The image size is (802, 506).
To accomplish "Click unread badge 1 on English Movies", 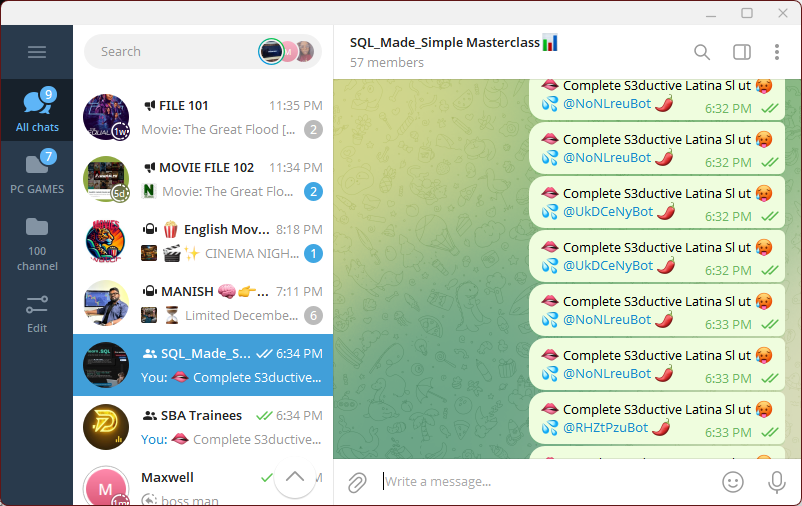I will pyautogui.click(x=313, y=253).
